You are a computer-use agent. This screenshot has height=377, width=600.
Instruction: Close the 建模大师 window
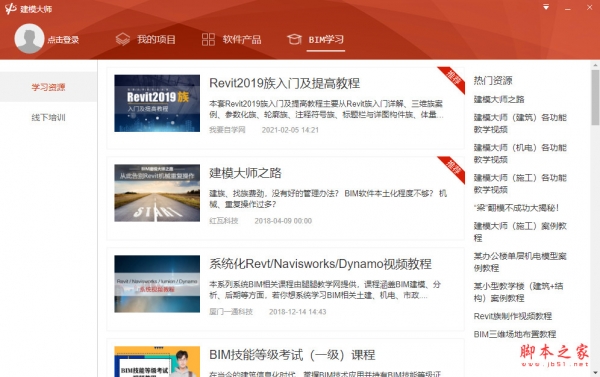pos(590,7)
